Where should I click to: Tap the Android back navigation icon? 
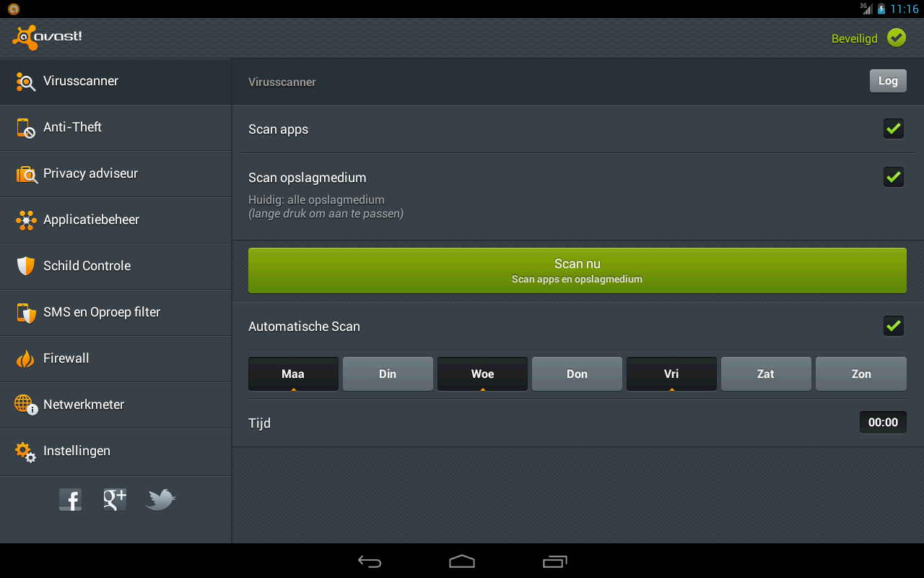coord(370,561)
